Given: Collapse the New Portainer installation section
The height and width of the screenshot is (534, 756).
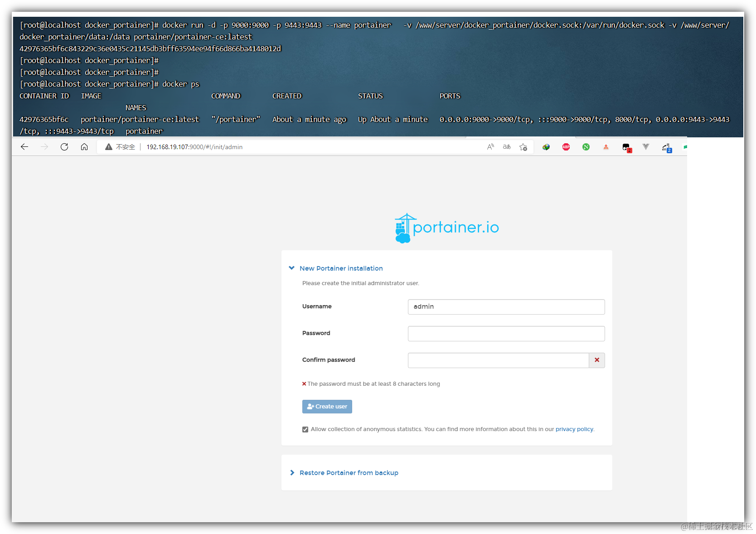Looking at the screenshot, I should click(292, 268).
